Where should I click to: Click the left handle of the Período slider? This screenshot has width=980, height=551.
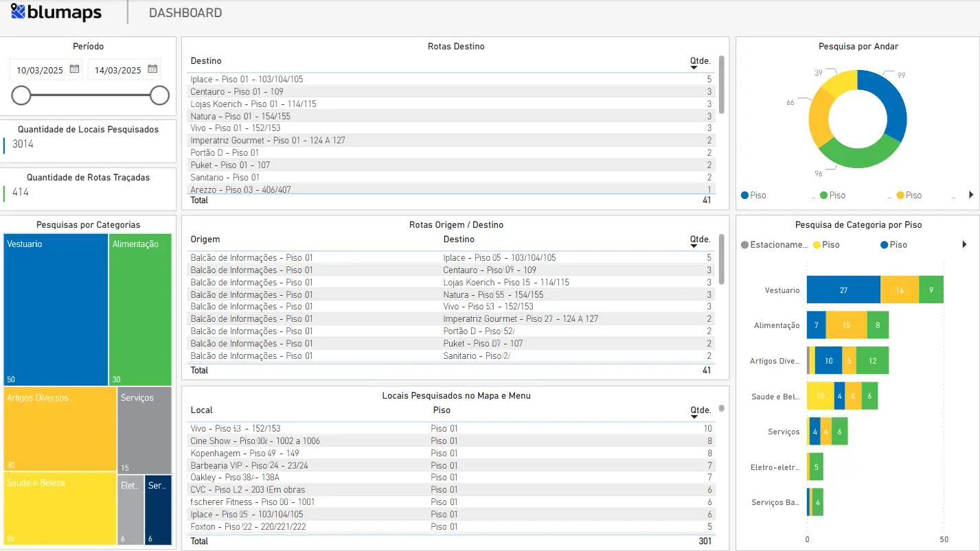(21, 95)
